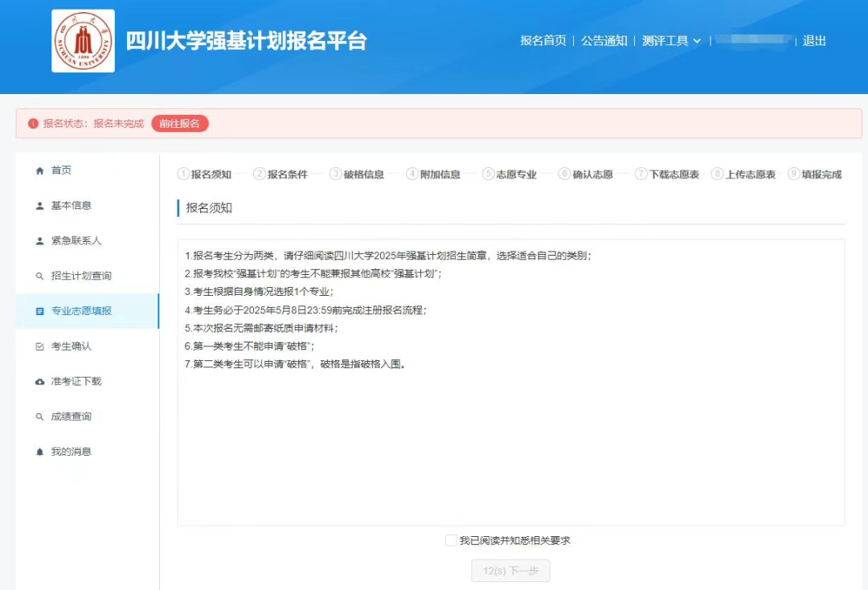Viewport: 868px width, 590px height.
Task: Select step circle 3 for 破格信息
Action: coord(335,174)
